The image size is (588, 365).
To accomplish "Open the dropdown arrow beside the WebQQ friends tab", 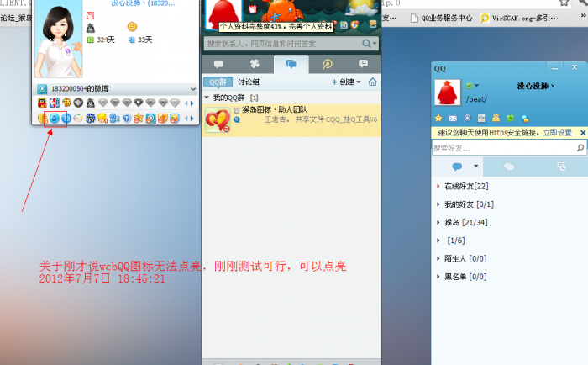I will click(x=476, y=166).
